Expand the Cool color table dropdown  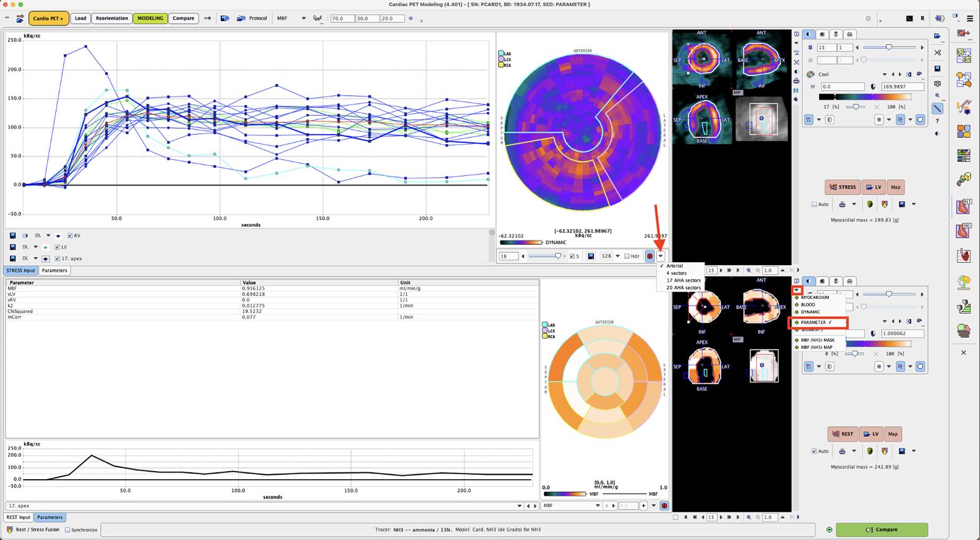[x=884, y=75]
